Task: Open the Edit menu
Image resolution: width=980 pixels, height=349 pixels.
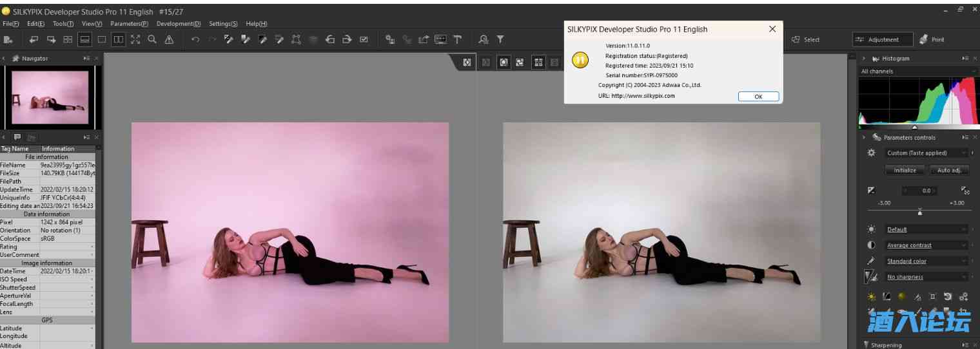Action: point(35,24)
